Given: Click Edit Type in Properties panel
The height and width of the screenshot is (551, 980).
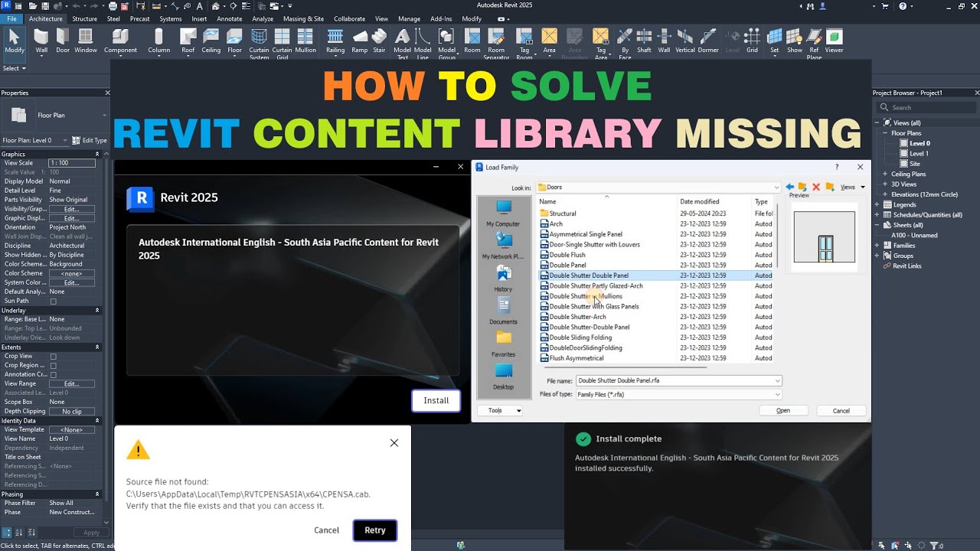Looking at the screenshot, I should (90, 140).
